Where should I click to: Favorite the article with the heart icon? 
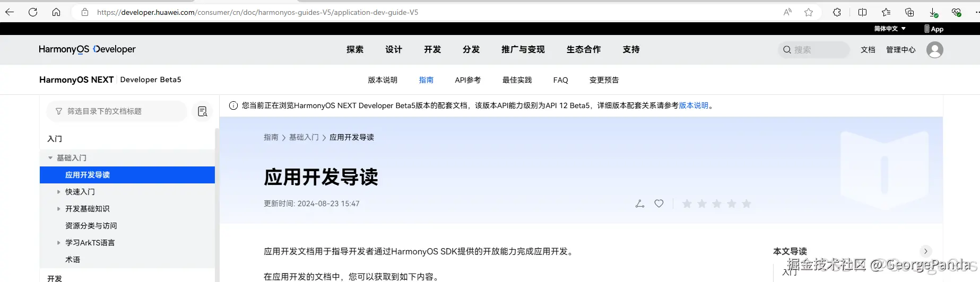(x=659, y=204)
